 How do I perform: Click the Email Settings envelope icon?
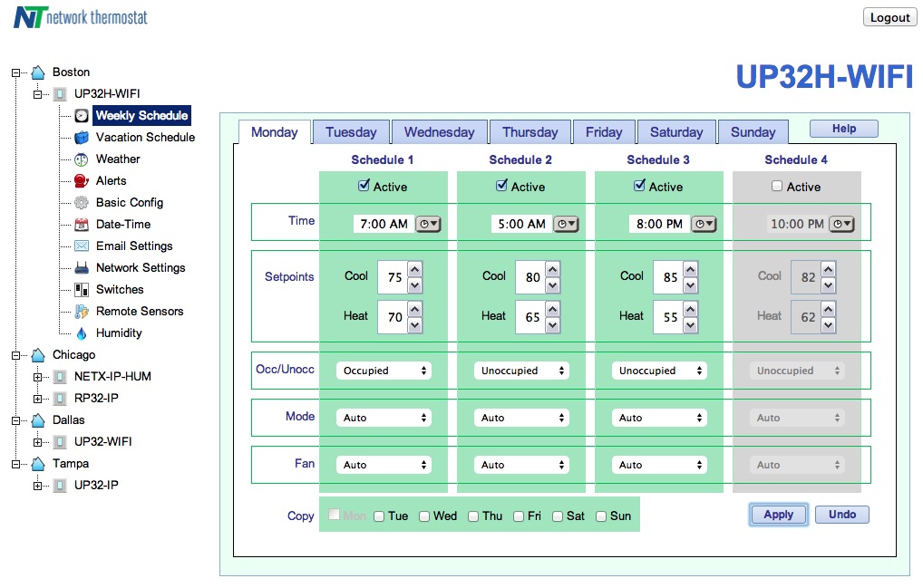(x=82, y=246)
